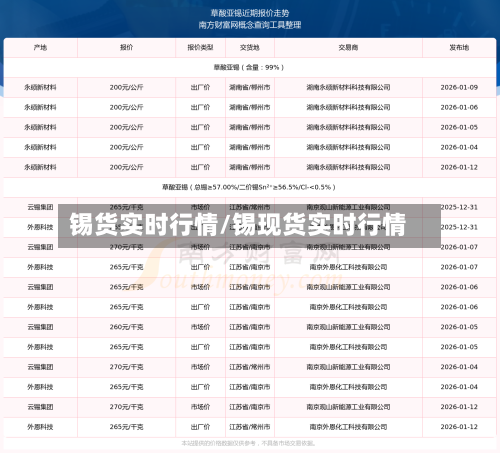The width and height of the screenshot is (500, 453).
Task: Select the 交易商 column header
Action: [348, 47]
